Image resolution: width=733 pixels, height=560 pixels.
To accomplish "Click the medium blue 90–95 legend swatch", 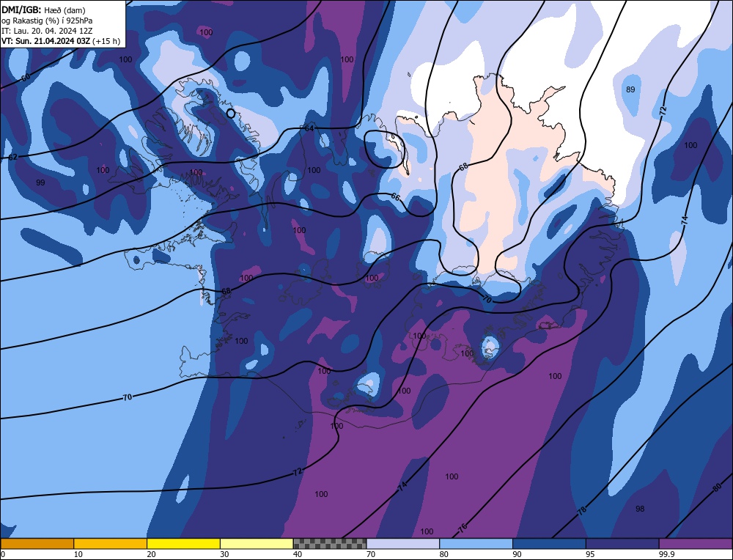I will 549,543.
